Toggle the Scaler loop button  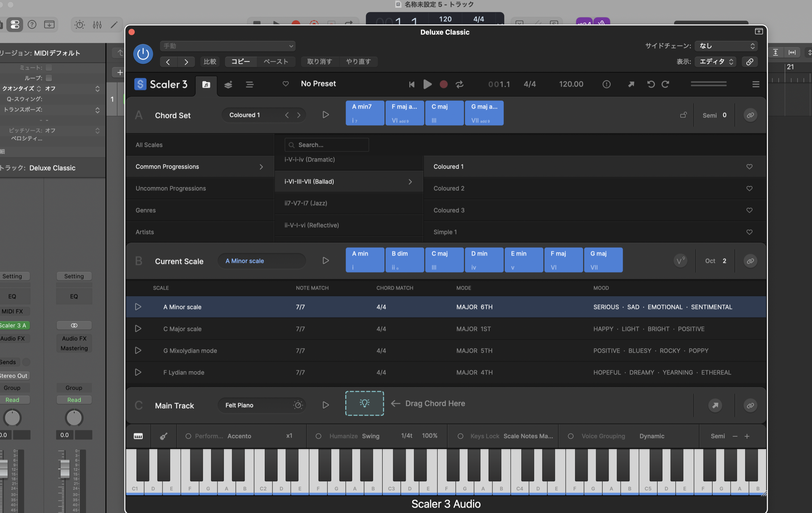click(460, 85)
